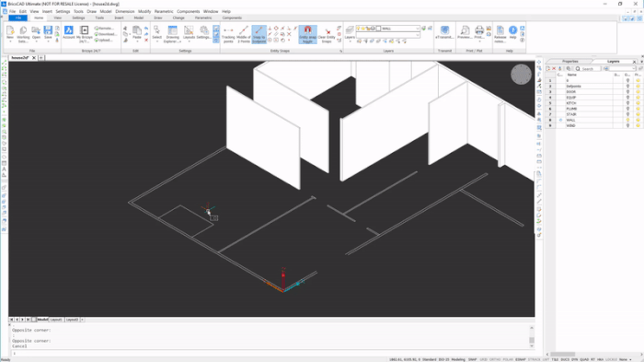
Task: Select the Tracking points snap tool
Action: [x=228, y=34]
